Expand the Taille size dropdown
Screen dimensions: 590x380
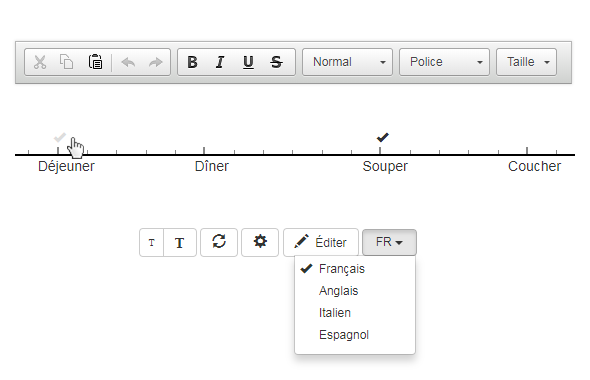pyautogui.click(x=526, y=62)
